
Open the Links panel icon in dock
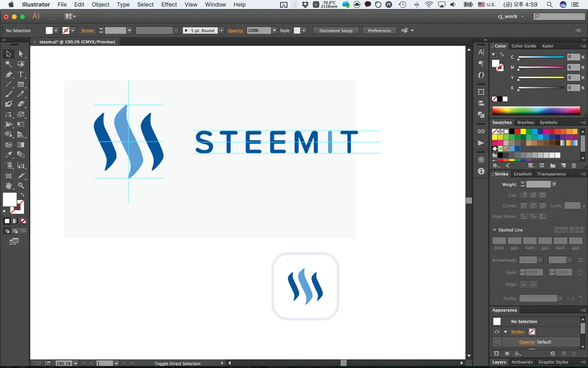481,131
